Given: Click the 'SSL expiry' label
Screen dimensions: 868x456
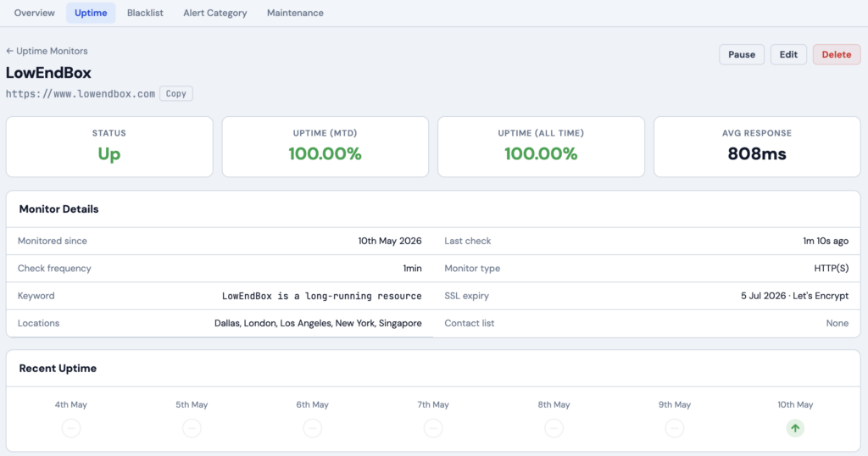Looking at the screenshot, I should (467, 296).
